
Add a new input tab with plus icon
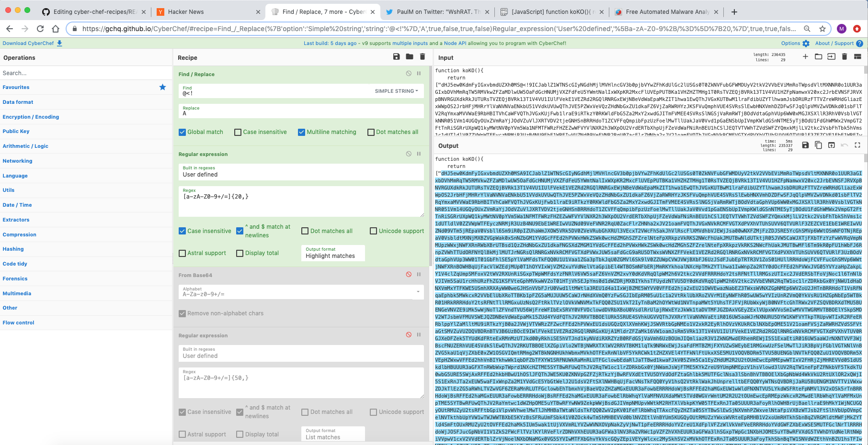(x=805, y=56)
